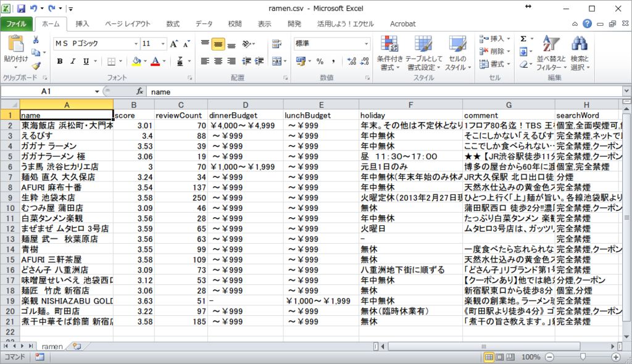The width and height of the screenshot is (632, 364).
Task: Toggle Align Left button
Action: 205,61
